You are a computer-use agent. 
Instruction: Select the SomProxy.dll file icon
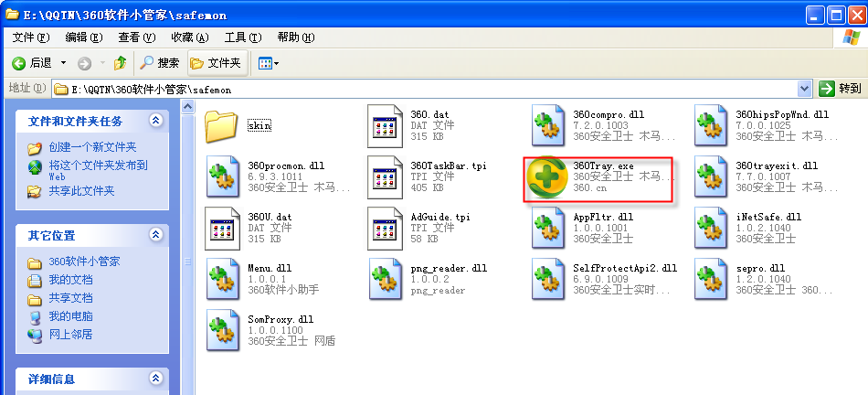[223, 331]
